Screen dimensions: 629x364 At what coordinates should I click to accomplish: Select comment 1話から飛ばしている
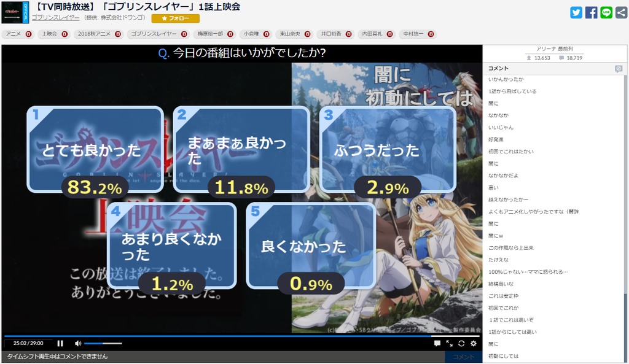(x=512, y=91)
